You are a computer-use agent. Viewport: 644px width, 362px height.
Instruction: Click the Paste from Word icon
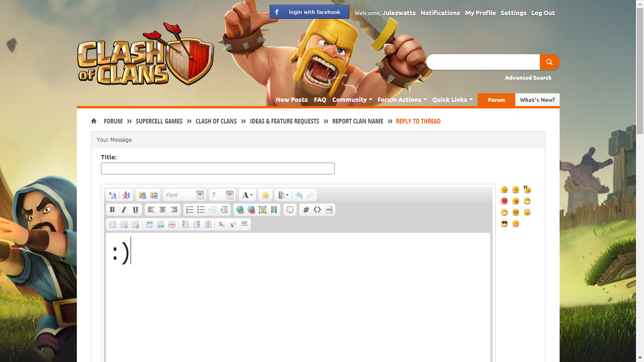(x=154, y=195)
